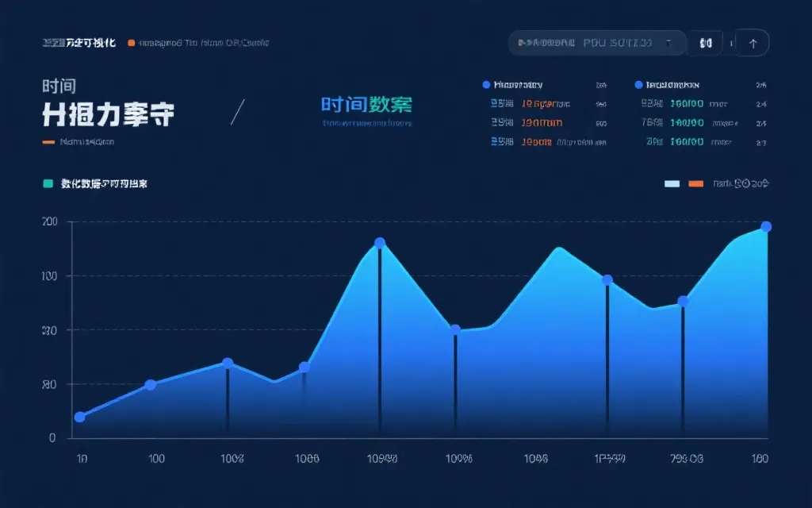The height and width of the screenshot is (508, 812).
Task: Click the orange series legend swatch
Action: tap(695, 183)
